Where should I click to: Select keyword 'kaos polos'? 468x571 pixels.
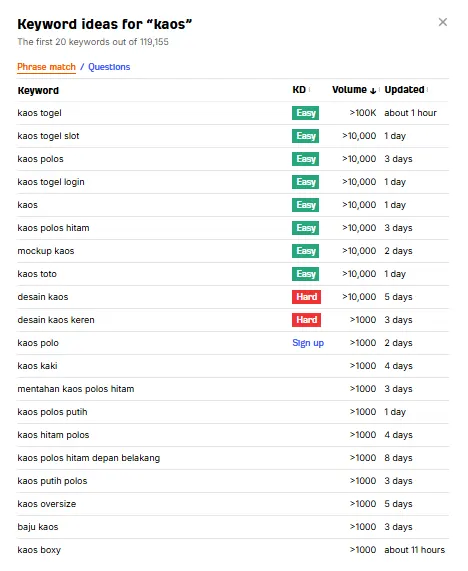tap(40, 159)
